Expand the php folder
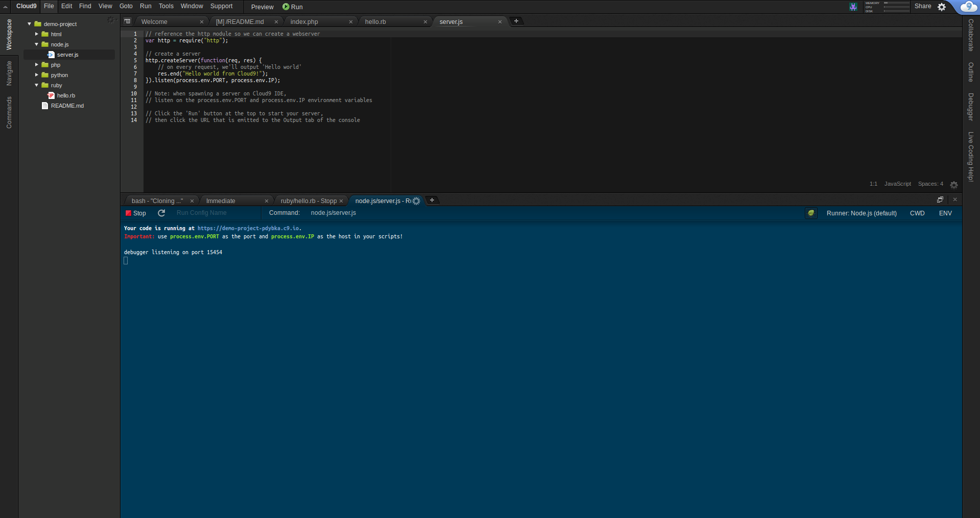 pos(37,65)
